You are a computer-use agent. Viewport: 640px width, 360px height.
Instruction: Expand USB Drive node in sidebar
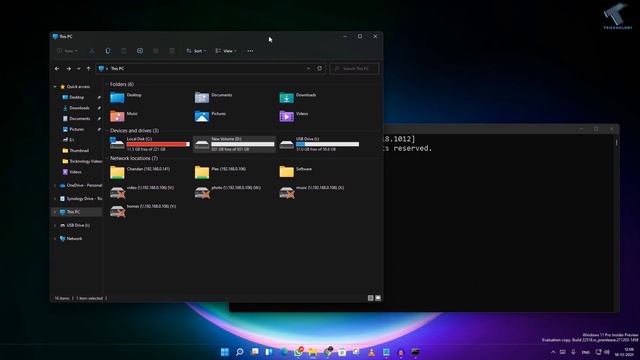[55, 225]
